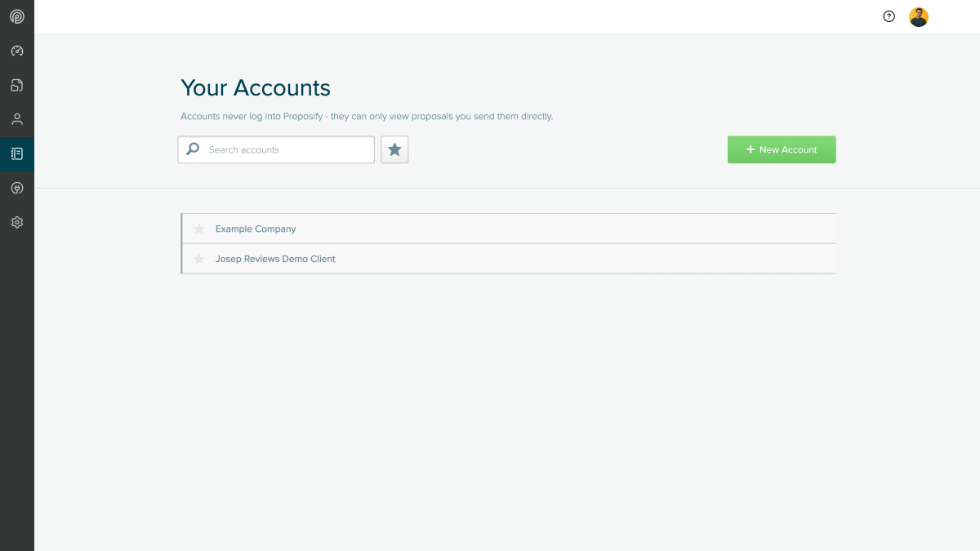Click the text 'Accounts never log into Proposify'

252,117
